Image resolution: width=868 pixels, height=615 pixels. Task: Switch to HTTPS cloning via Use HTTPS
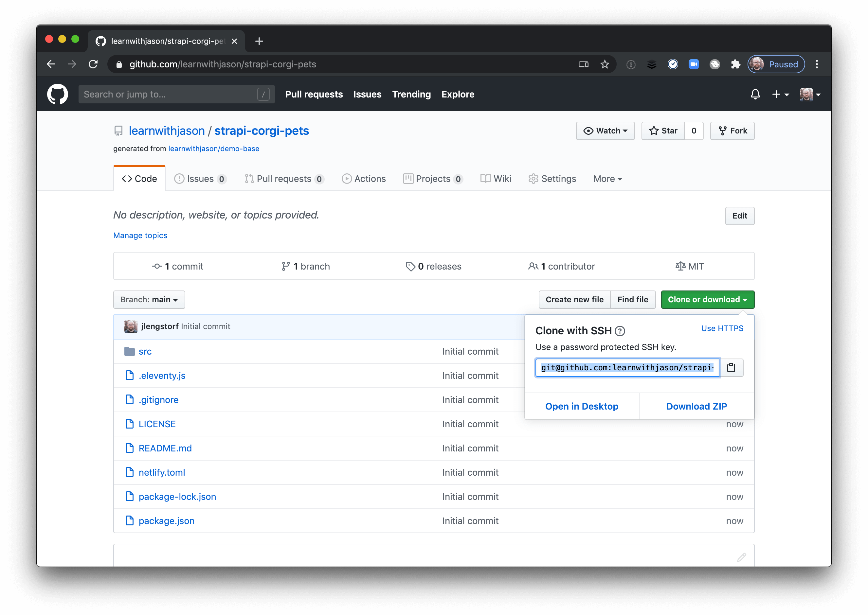[722, 328]
